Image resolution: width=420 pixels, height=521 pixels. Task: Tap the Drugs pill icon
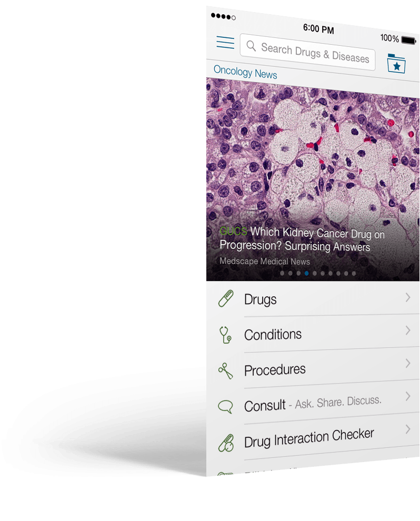pos(226,298)
